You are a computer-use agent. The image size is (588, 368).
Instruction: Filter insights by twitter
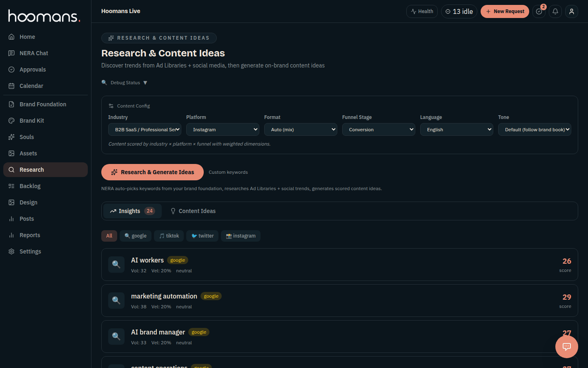pos(202,236)
